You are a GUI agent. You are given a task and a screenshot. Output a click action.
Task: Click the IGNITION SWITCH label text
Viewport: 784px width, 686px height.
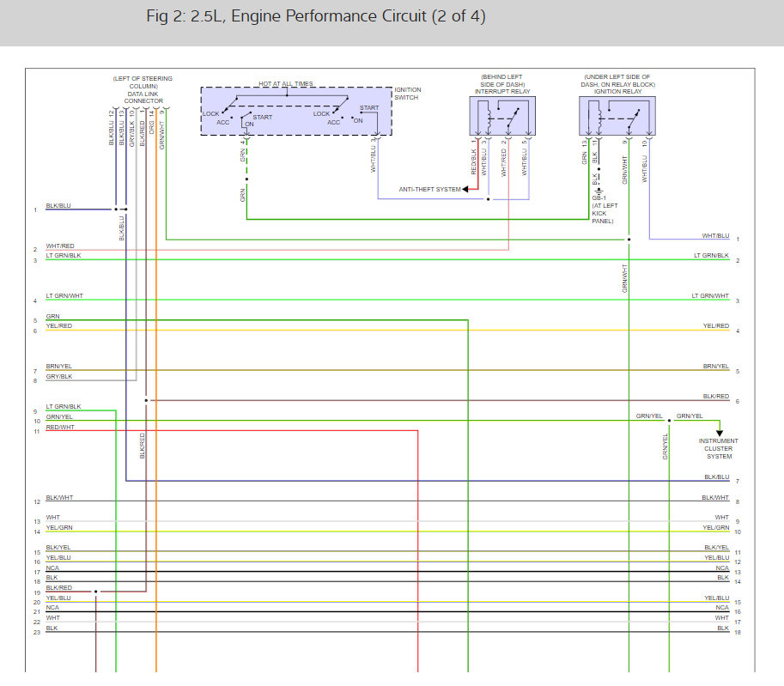pos(408,94)
